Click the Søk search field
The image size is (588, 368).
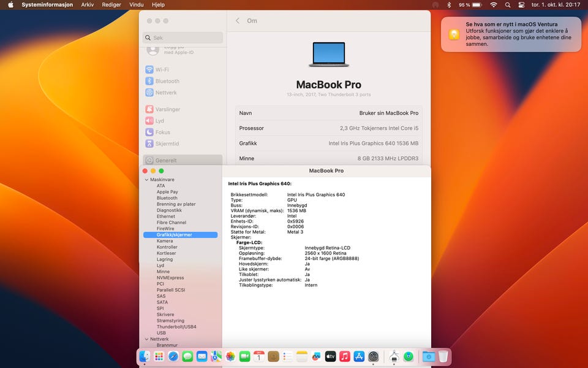click(183, 37)
